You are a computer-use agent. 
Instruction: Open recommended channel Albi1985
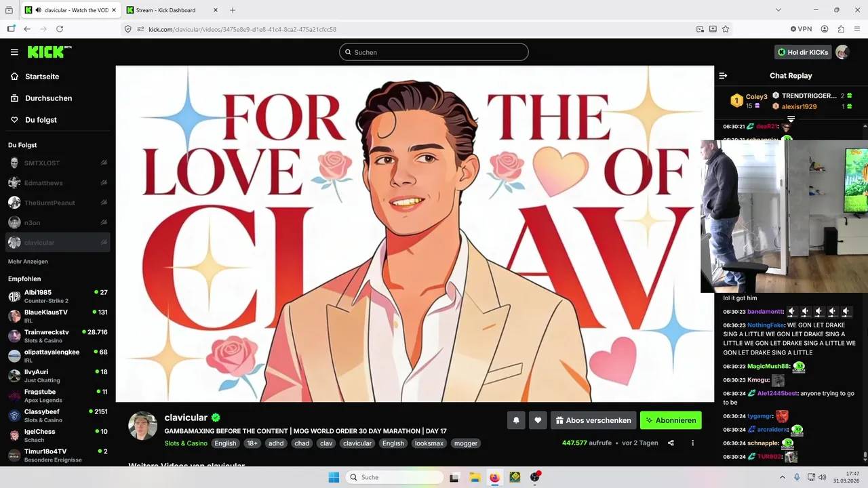click(x=58, y=296)
